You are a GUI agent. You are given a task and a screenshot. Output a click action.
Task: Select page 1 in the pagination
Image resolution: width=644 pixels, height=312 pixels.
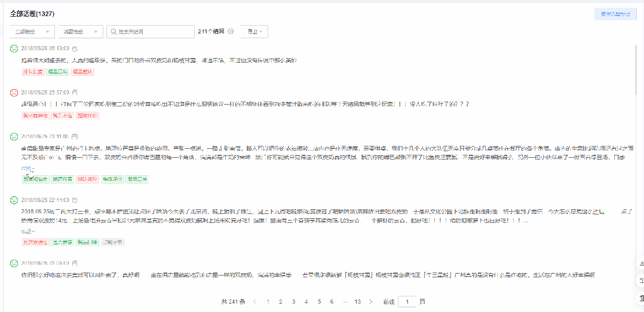tap(268, 302)
